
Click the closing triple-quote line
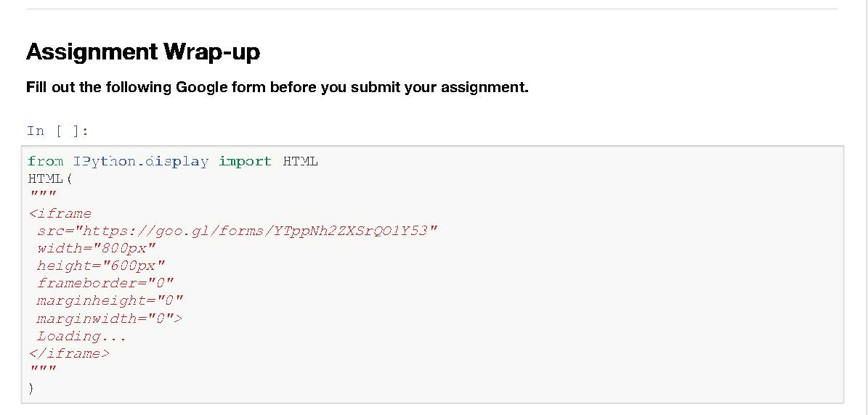[42, 371]
